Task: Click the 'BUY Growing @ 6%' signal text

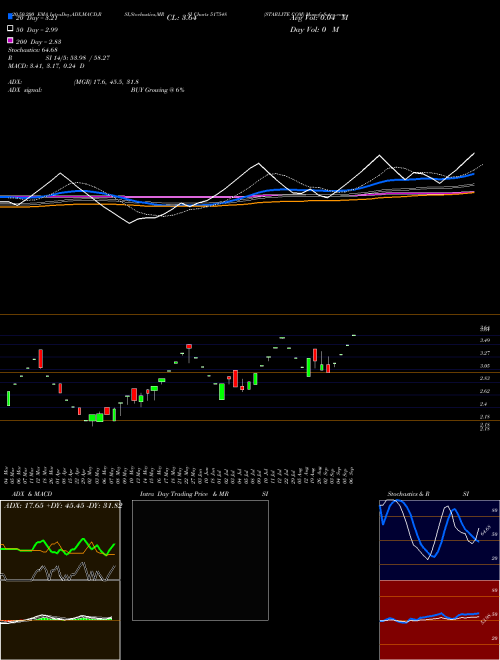Action: click(157, 90)
